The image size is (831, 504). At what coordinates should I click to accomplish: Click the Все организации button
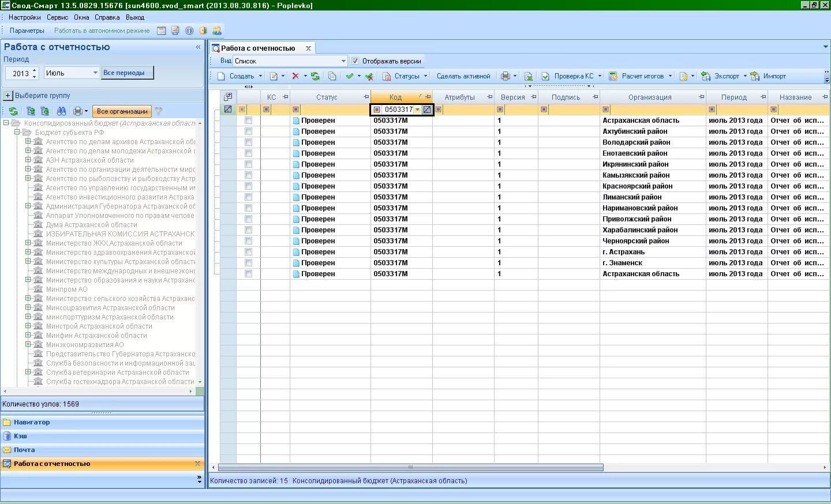coord(122,111)
